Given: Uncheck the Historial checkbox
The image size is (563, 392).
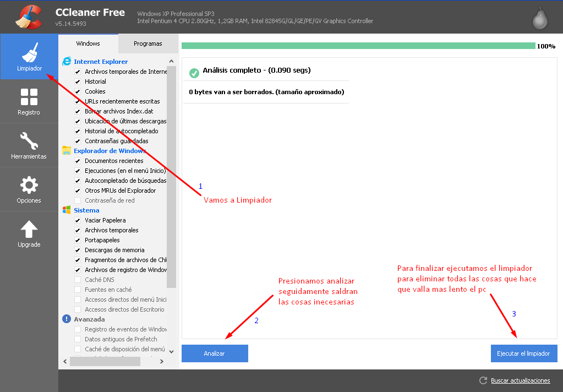Looking at the screenshot, I should tap(78, 81).
